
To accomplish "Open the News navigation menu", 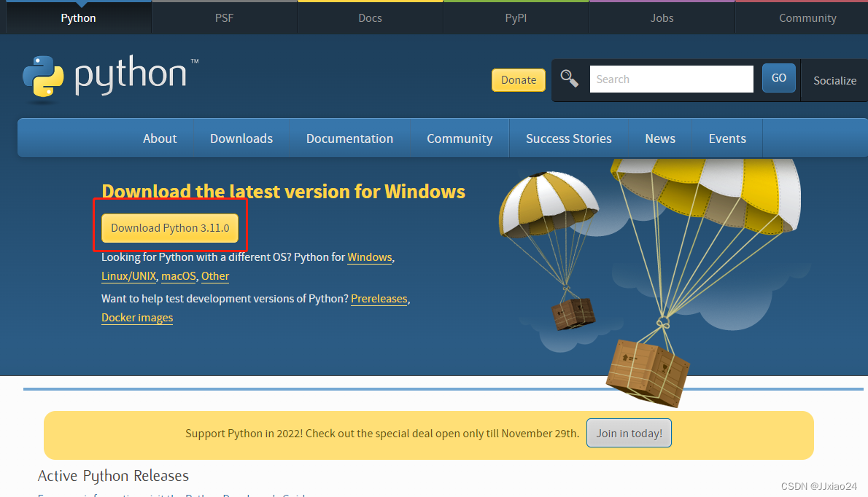I will [660, 138].
